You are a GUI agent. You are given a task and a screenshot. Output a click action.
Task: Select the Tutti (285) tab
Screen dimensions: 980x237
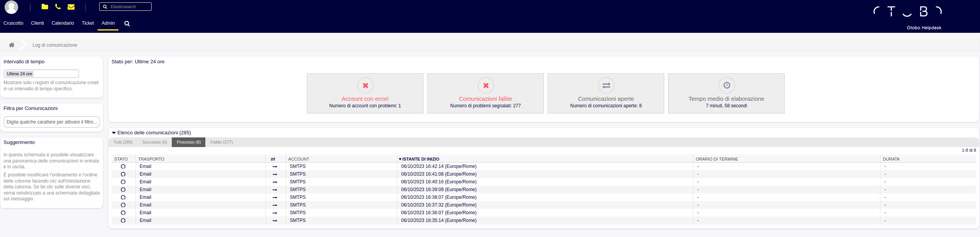click(123, 142)
